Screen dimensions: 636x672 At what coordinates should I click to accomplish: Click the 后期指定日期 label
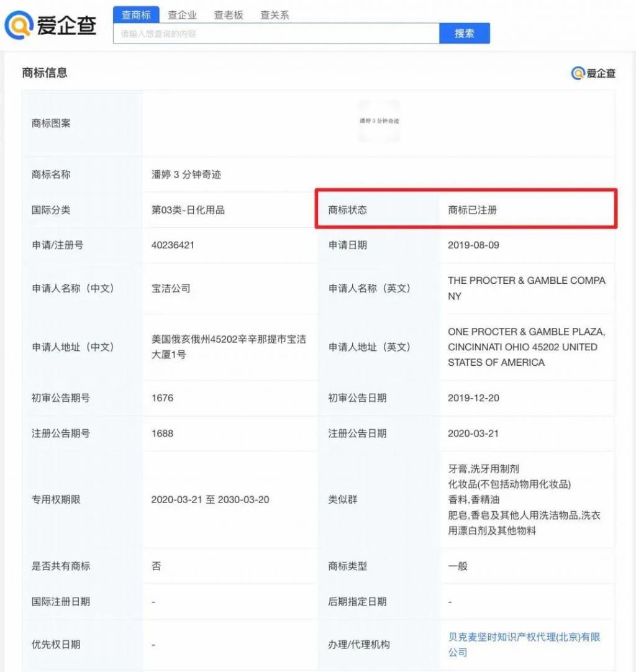(357, 602)
